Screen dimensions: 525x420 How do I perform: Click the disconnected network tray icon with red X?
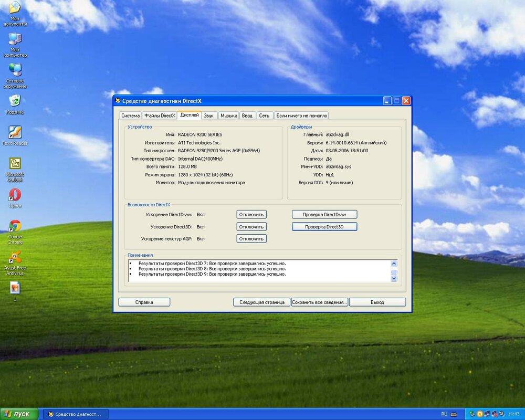click(494, 414)
